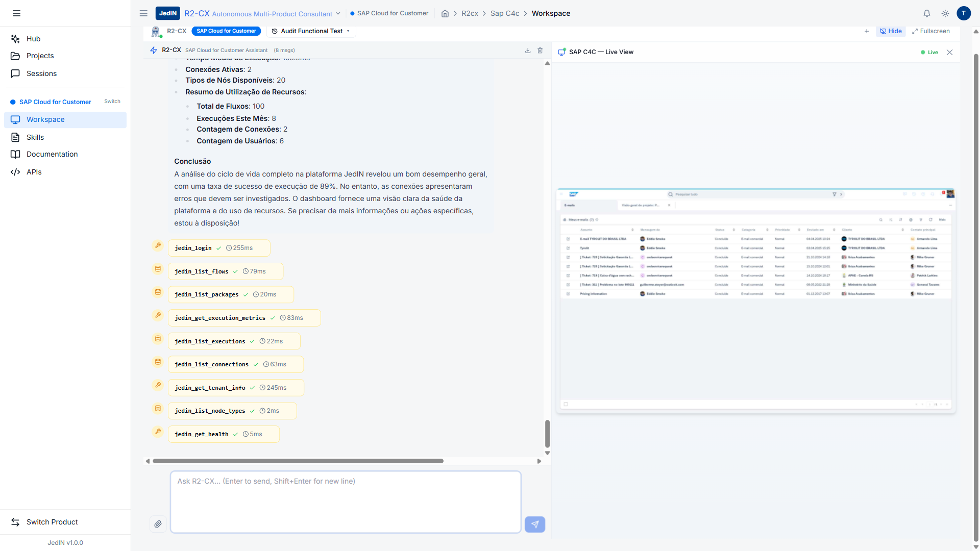980x551 pixels.
Task: Delete the chat with trash icon
Action: pos(540,51)
